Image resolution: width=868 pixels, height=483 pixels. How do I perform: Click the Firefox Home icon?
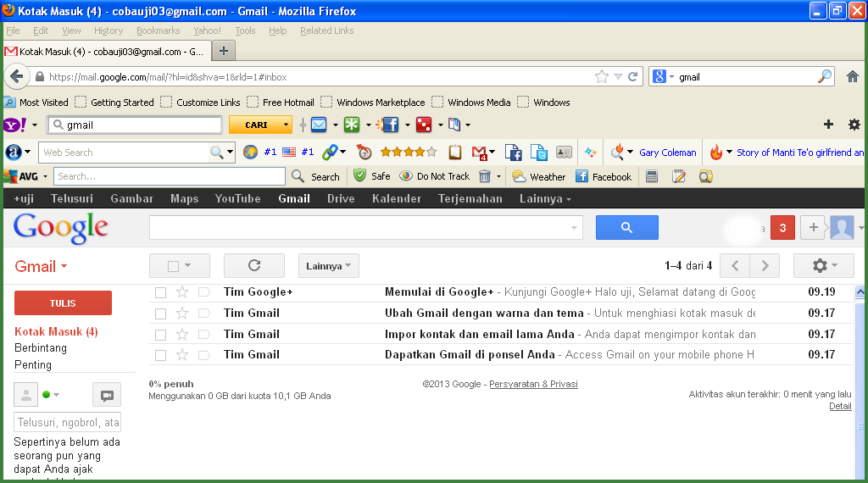click(853, 77)
